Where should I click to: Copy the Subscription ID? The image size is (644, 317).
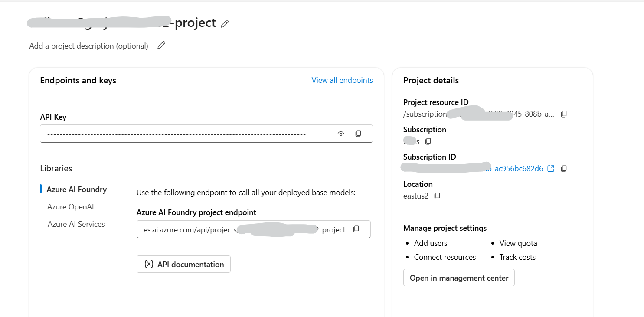564,168
